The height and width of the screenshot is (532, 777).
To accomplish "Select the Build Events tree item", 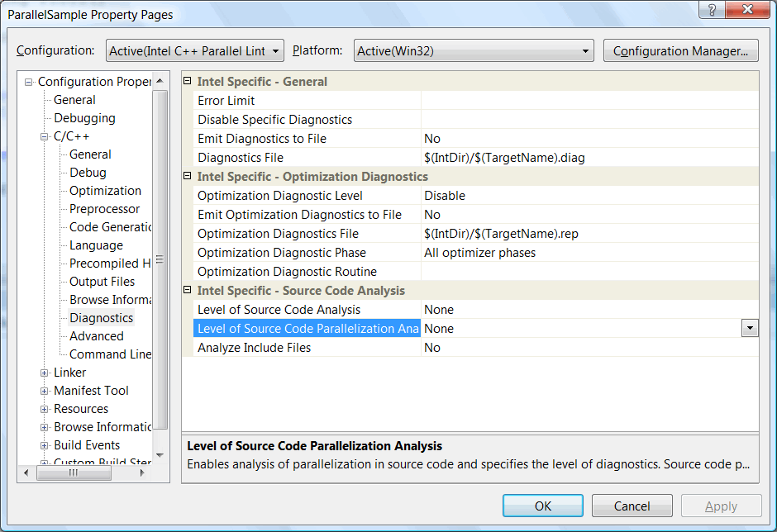I will click(87, 444).
